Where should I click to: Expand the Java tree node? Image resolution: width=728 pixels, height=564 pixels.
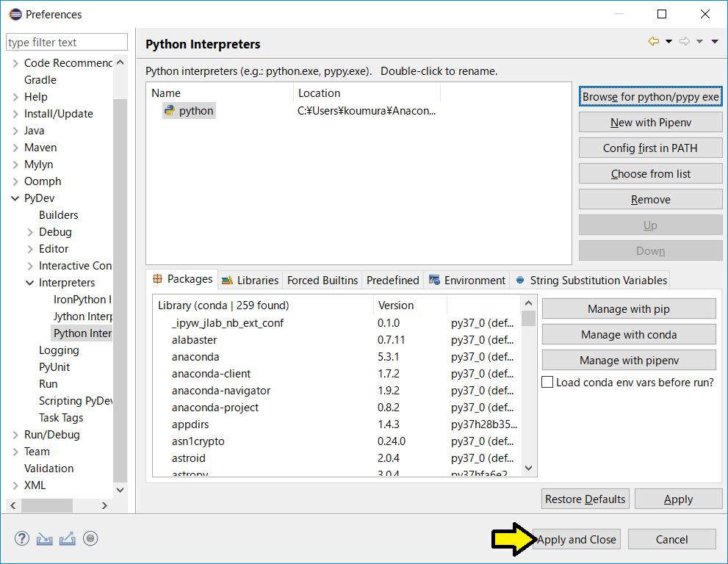15,131
